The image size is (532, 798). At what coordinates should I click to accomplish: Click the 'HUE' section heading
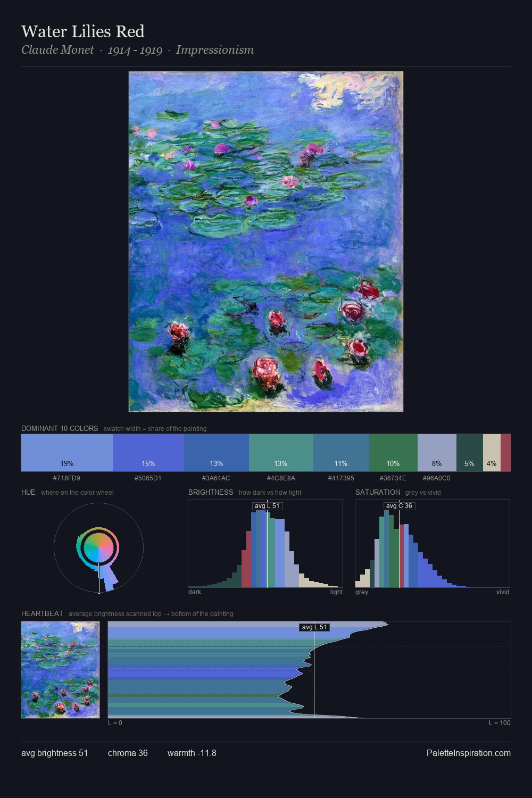tap(28, 492)
